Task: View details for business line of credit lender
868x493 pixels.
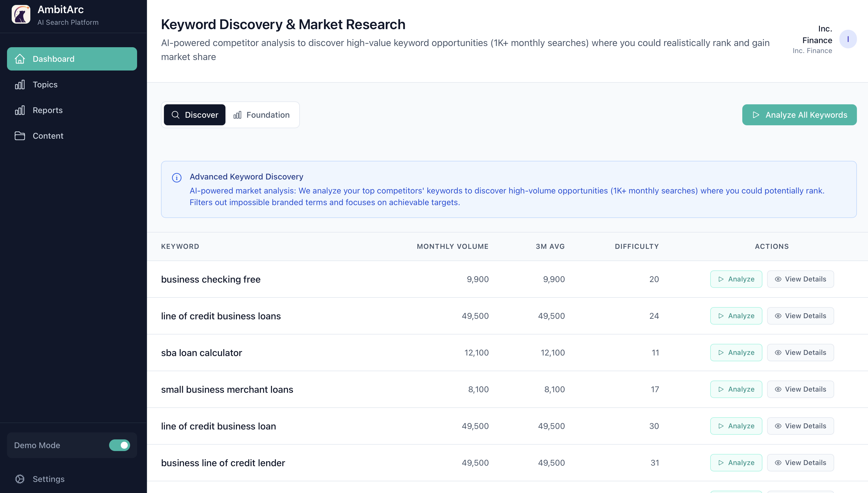Action: tap(800, 462)
